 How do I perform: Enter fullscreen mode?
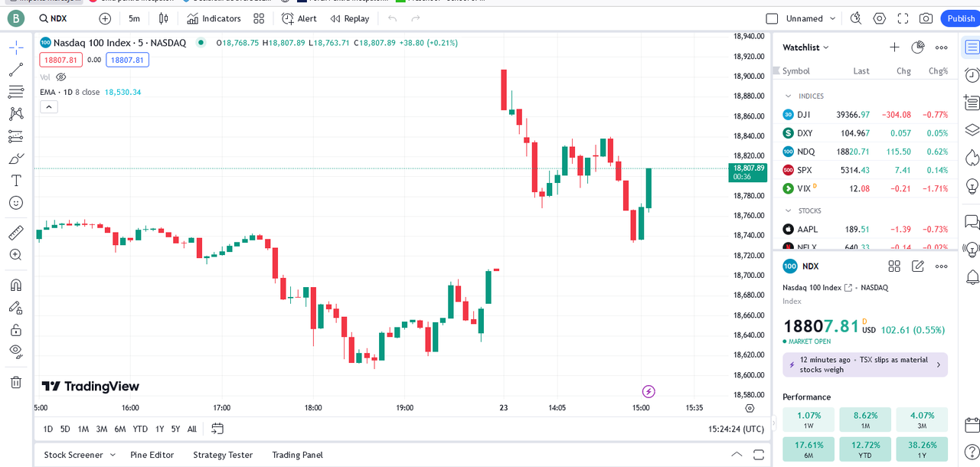pyautogui.click(x=903, y=18)
